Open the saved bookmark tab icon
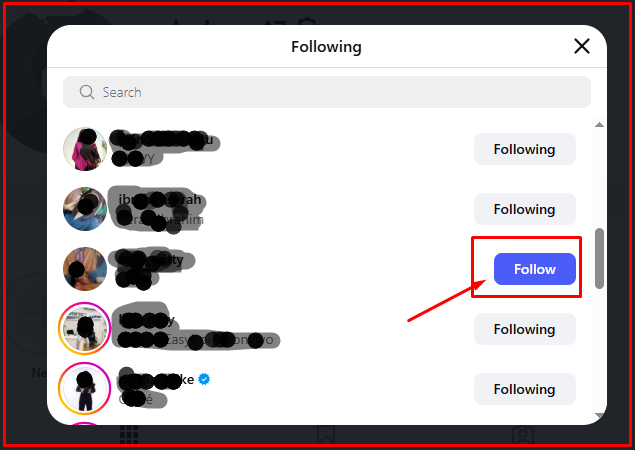The image size is (635, 450). [x=325, y=435]
